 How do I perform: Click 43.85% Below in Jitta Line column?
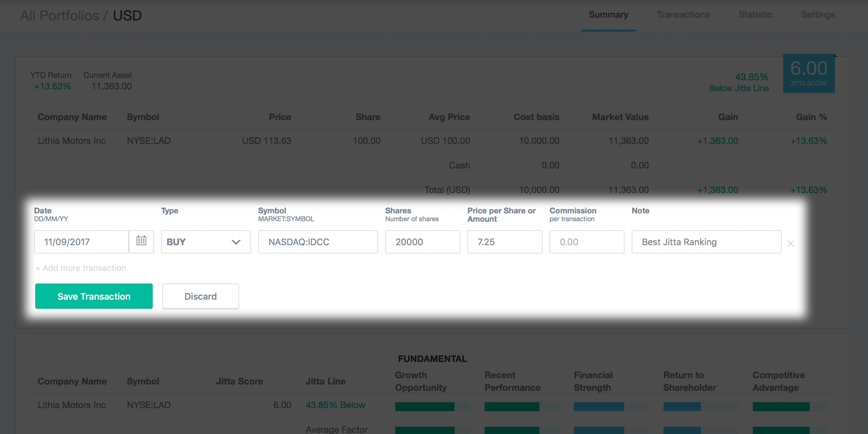click(x=335, y=405)
